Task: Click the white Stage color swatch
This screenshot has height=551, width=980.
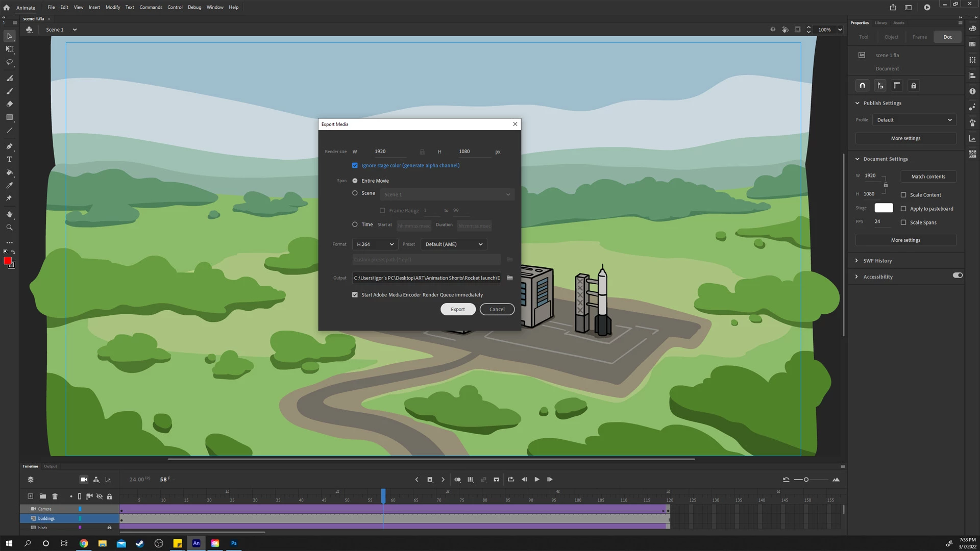Action: click(x=884, y=208)
